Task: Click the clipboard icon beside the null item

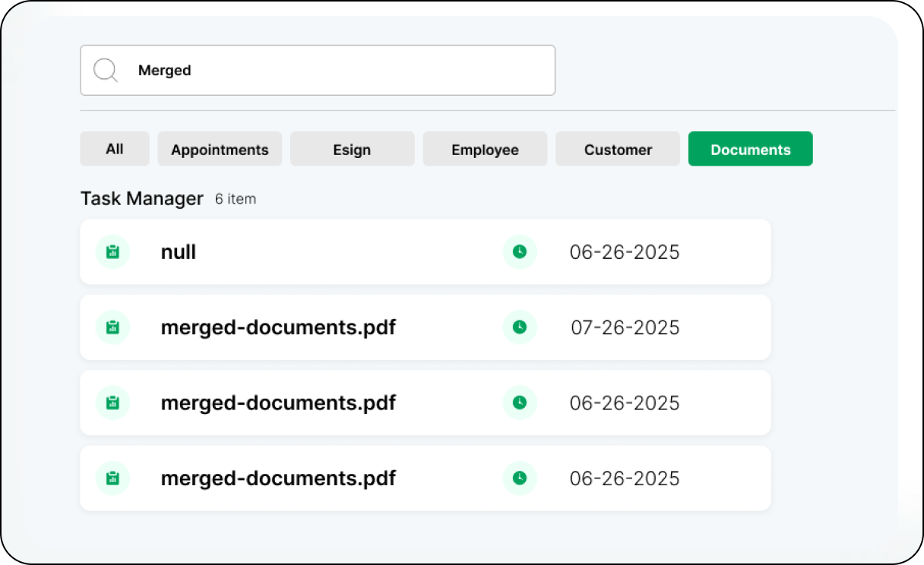Action: coord(112,252)
